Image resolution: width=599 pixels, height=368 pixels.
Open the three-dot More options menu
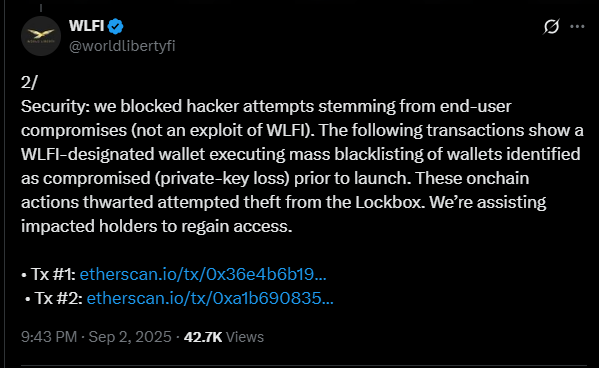click(x=577, y=26)
